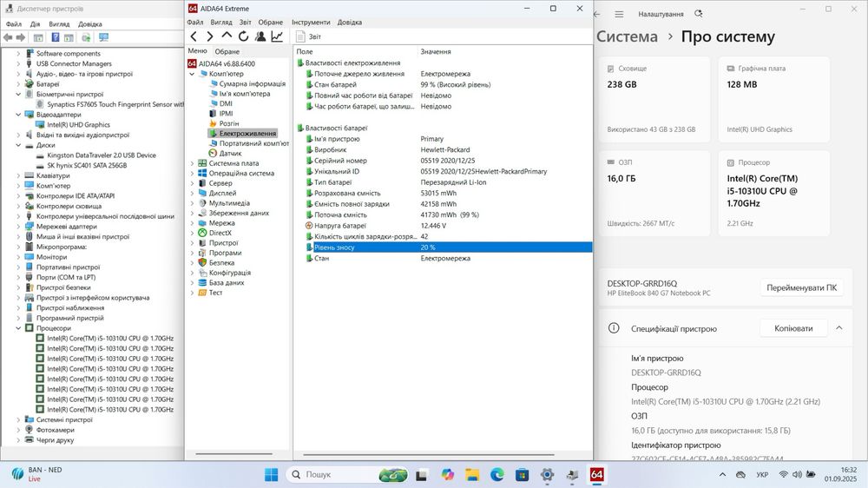Click Device Manager back arrow icon

coord(8,37)
